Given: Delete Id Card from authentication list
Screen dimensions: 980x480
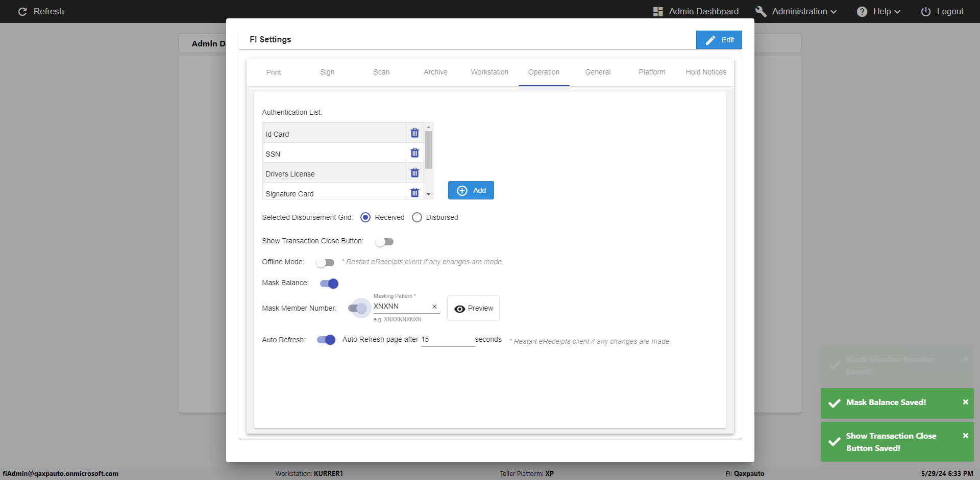Looking at the screenshot, I should pyautogui.click(x=414, y=133).
